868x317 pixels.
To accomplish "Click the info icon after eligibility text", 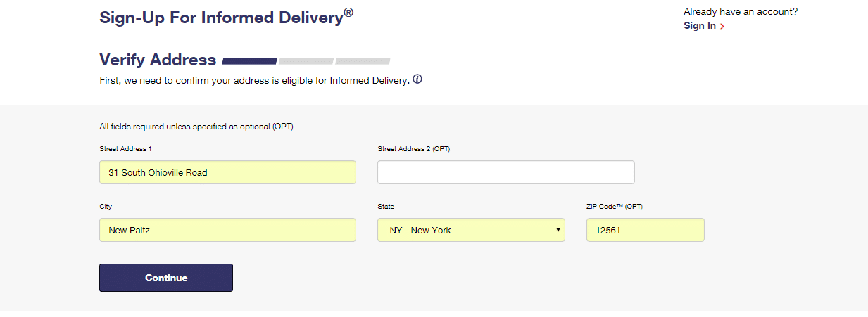I will pyautogui.click(x=417, y=79).
